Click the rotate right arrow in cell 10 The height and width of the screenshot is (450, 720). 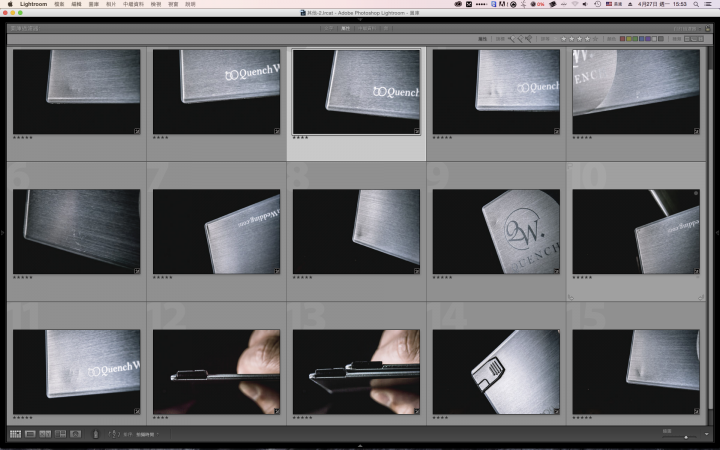[x=701, y=297]
